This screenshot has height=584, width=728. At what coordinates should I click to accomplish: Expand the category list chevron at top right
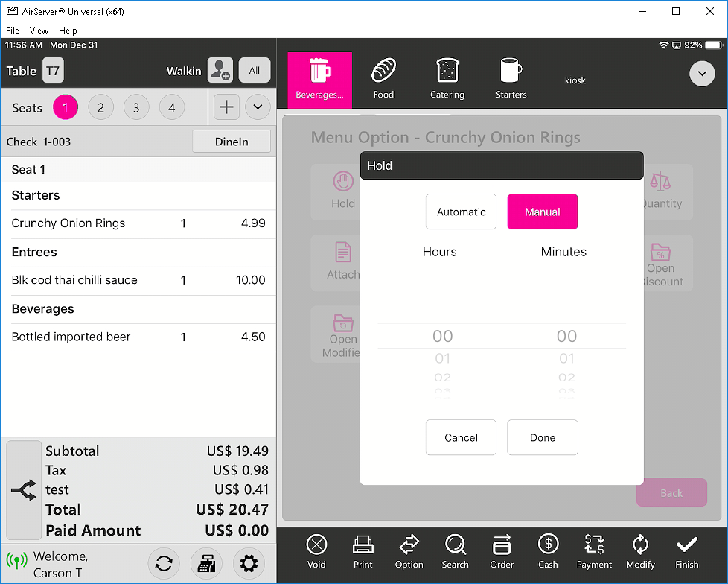tap(702, 74)
